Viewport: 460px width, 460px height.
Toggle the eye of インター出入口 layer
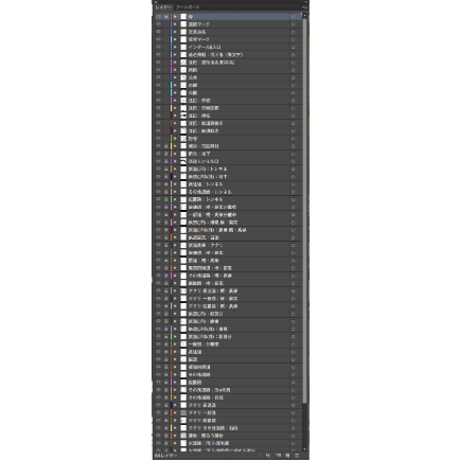[158, 47]
